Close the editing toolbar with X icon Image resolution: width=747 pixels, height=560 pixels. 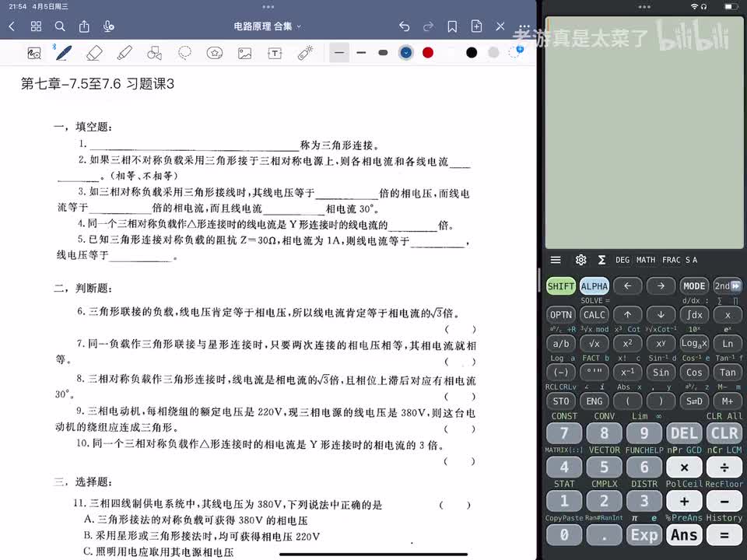coord(500,26)
